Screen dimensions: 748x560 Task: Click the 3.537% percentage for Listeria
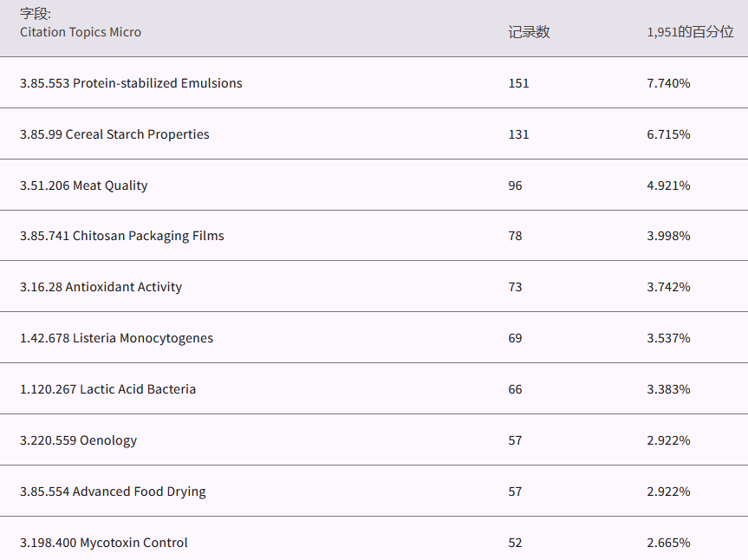point(668,338)
